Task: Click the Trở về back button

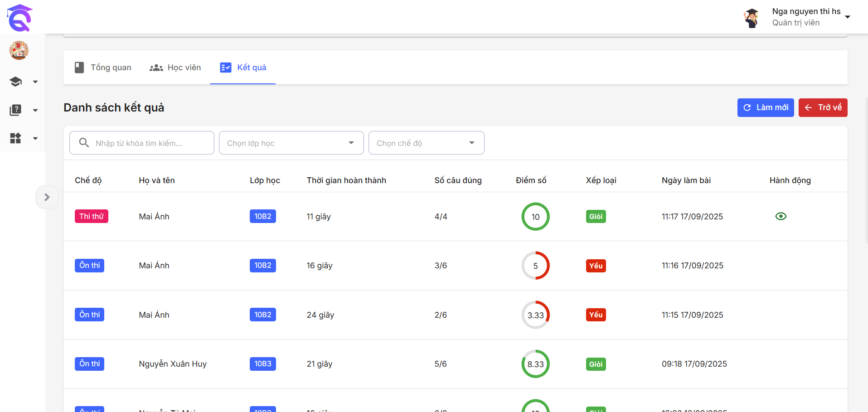Action: pyautogui.click(x=823, y=107)
